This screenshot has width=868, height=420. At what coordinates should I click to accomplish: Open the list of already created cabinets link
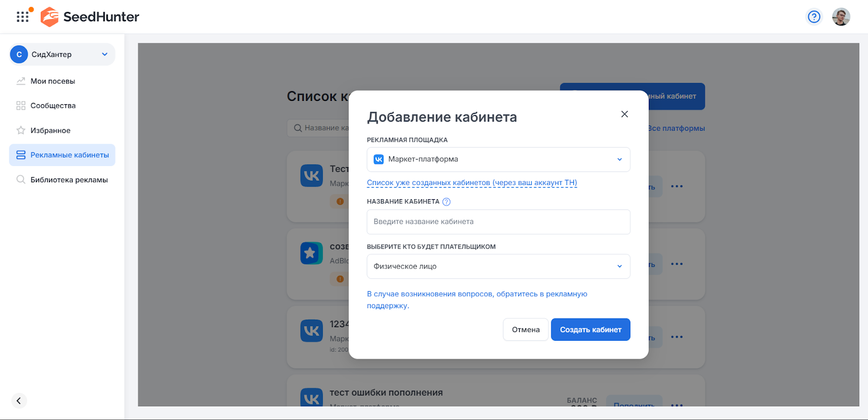tap(471, 183)
